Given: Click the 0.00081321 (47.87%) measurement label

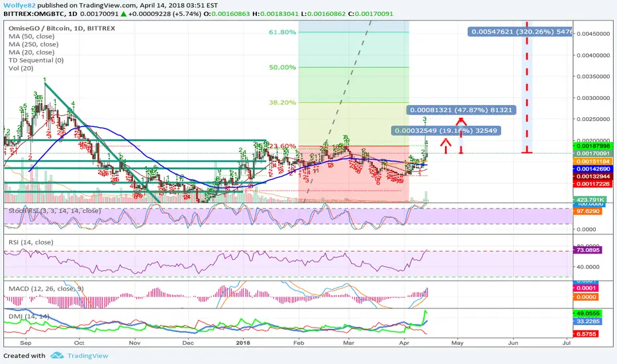Looking at the screenshot, I should (x=461, y=110).
